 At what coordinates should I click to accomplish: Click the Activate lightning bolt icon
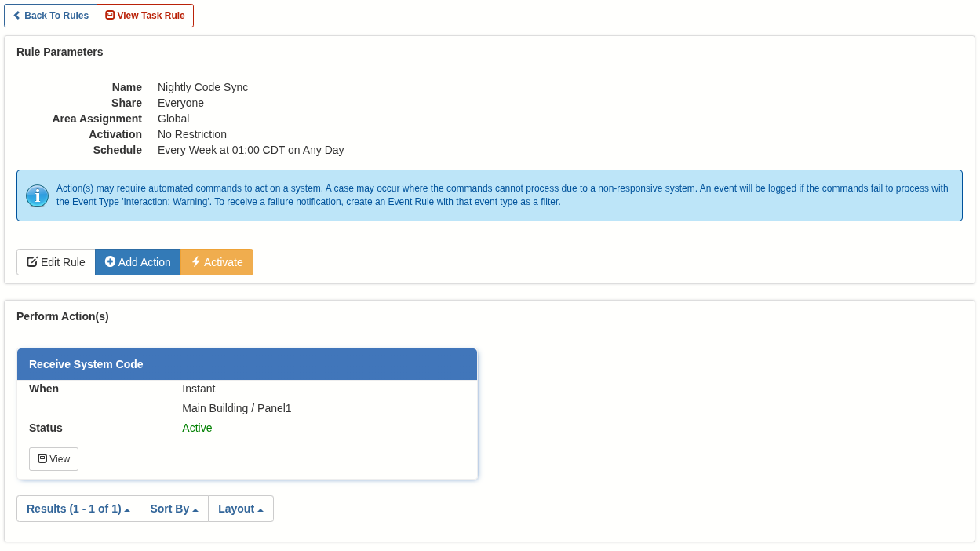click(x=196, y=262)
